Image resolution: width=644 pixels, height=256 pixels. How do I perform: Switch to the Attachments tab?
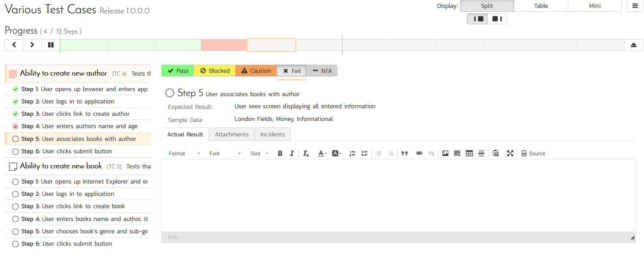[232, 134]
